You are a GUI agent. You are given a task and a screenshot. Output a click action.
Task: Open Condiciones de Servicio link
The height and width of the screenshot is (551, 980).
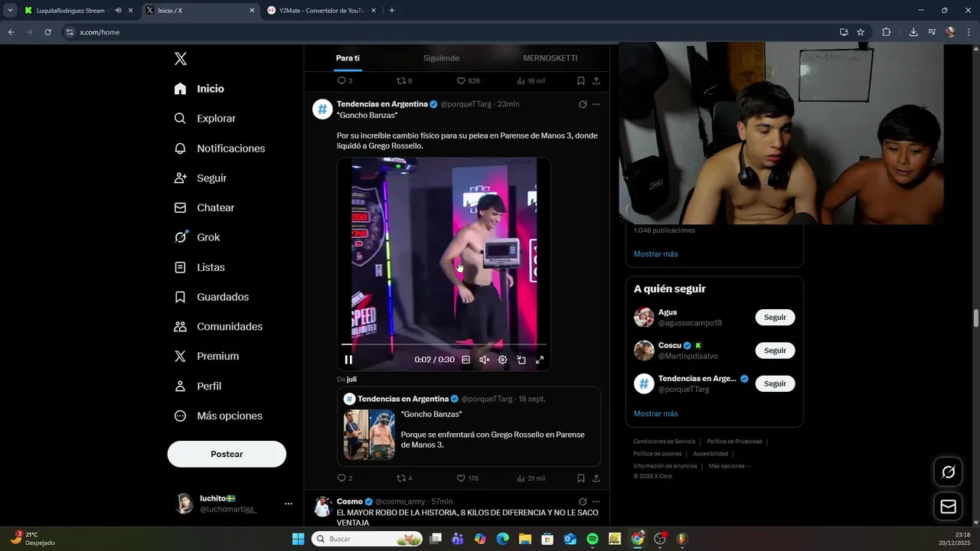(664, 442)
